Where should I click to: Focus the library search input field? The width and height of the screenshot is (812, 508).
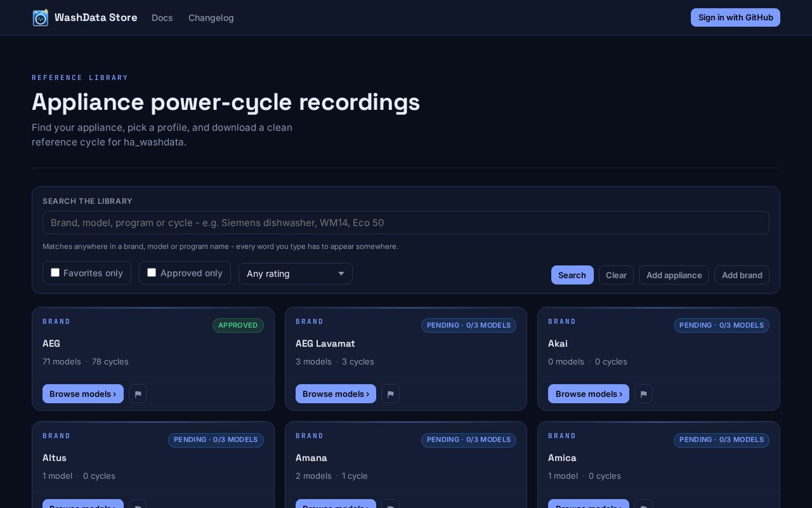tap(406, 223)
